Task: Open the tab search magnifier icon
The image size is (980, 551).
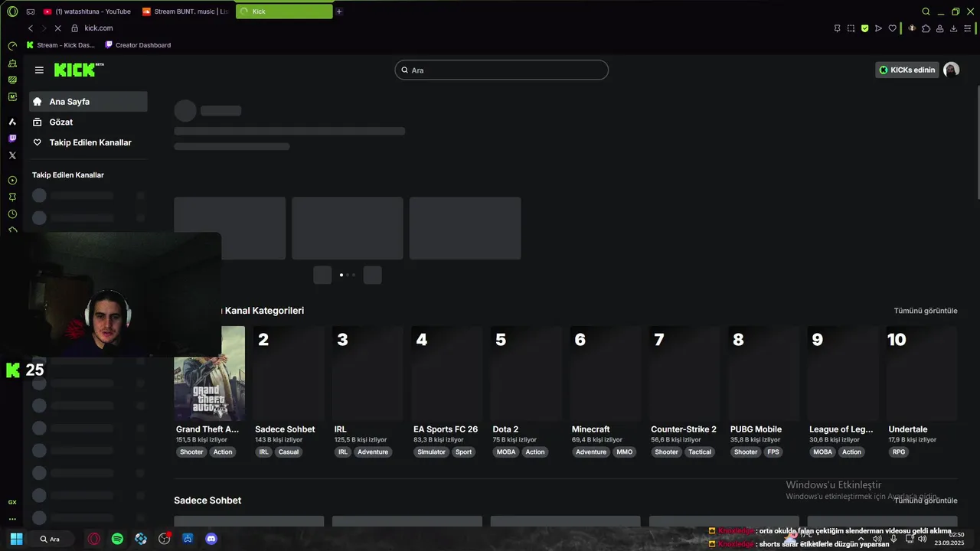Action: pyautogui.click(x=926, y=11)
